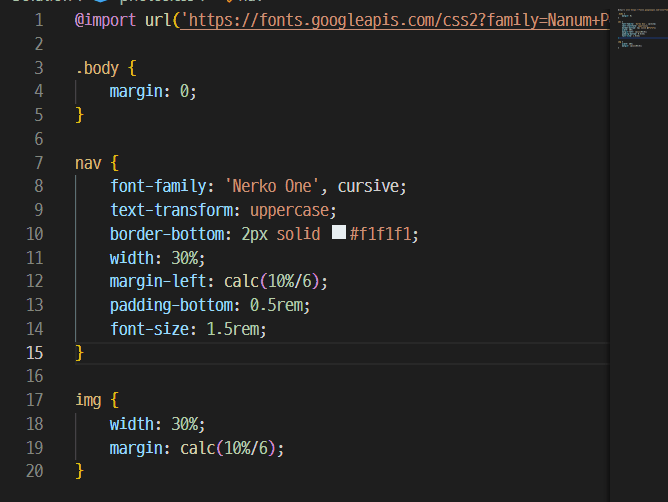
Task: Click the 'text-transform' property name
Action: click(171, 210)
